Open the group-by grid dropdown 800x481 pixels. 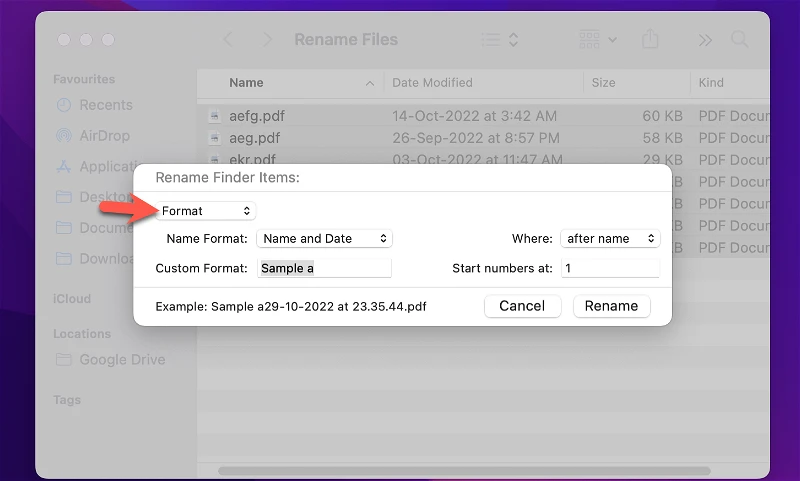(x=598, y=39)
